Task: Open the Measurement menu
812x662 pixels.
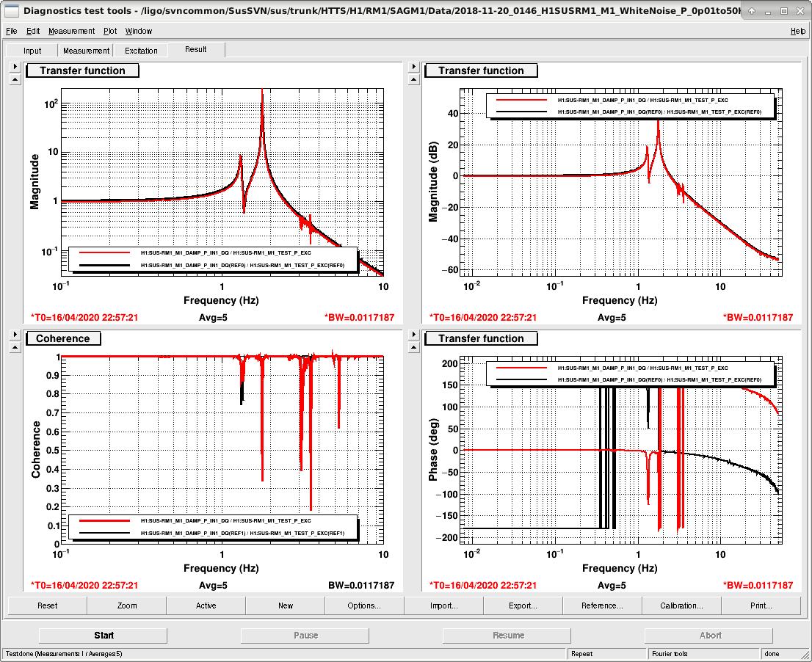Action: tap(71, 31)
